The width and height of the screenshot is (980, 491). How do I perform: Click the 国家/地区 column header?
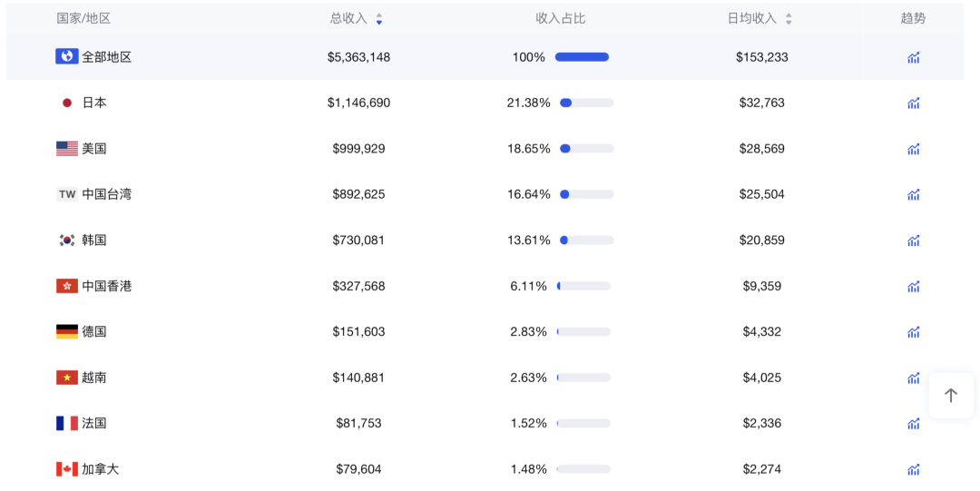(x=83, y=18)
